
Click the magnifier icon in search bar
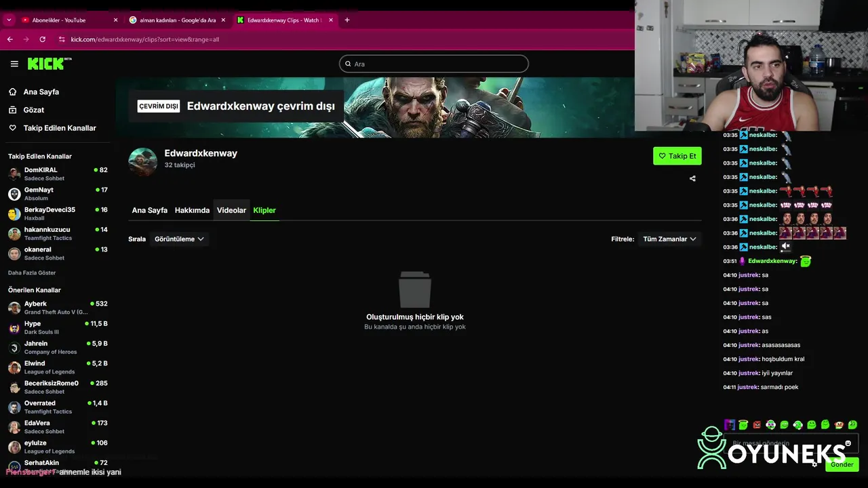pyautogui.click(x=349, y=64)
